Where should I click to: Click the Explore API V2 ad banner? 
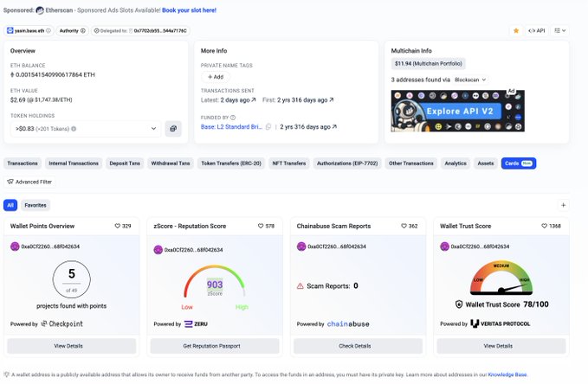[457, 111]
